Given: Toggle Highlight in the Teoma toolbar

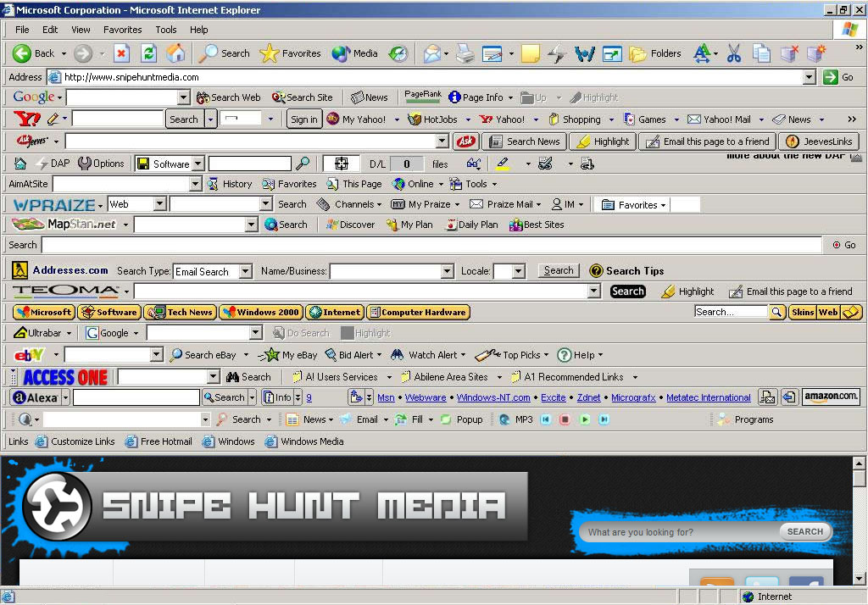Looking at the screenshot, I should 688,291.
